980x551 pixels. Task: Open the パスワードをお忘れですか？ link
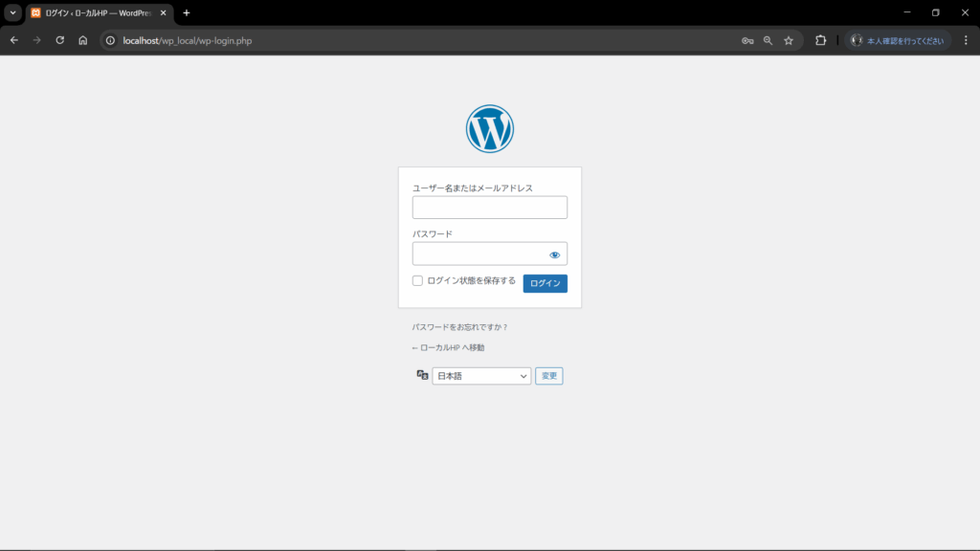[460, 327]
